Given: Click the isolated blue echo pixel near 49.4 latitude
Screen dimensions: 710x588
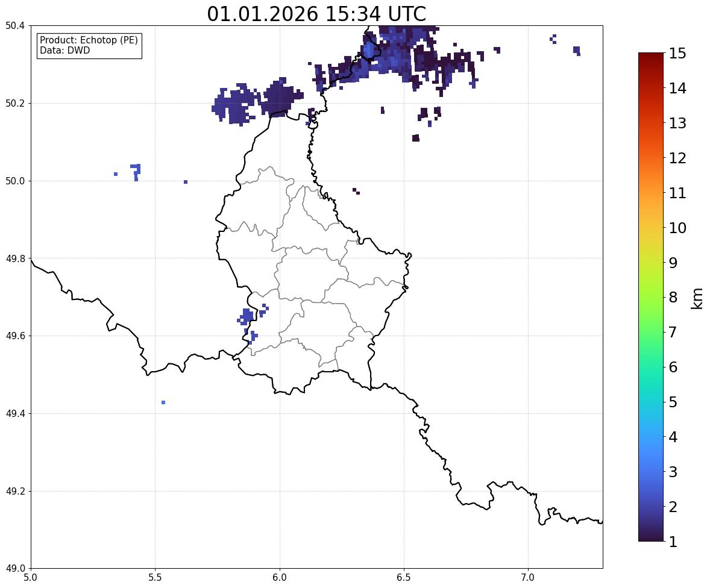Looking at the screenshot, I should pos(163,402).
